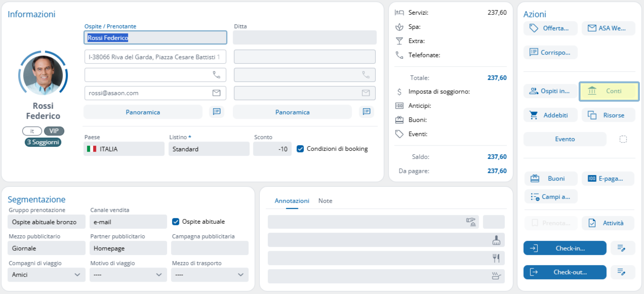Select the Annotazioni tab
This screenshot has height=294, width=644.
[292, 201]
